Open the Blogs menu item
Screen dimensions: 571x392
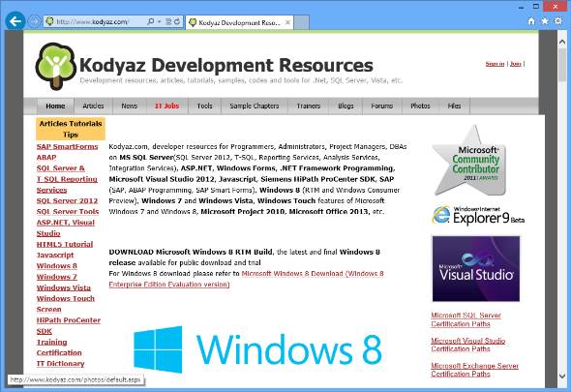[x=346, y=106]
